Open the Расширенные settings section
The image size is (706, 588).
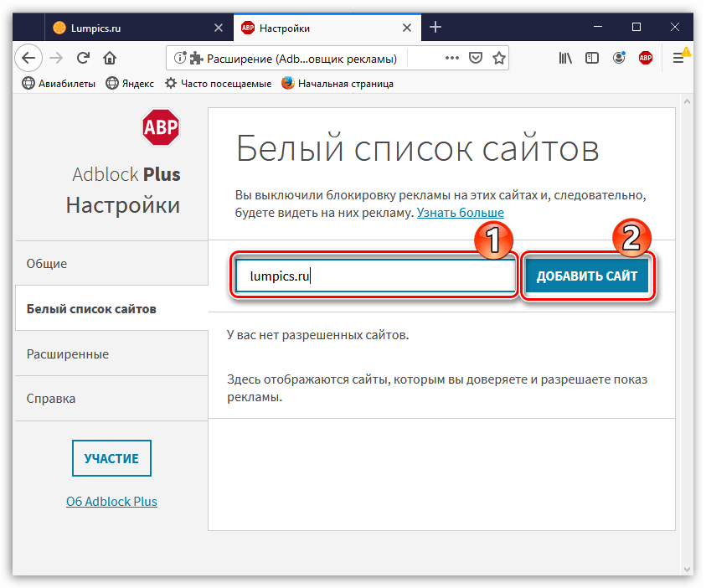click(x=111, y=353)
